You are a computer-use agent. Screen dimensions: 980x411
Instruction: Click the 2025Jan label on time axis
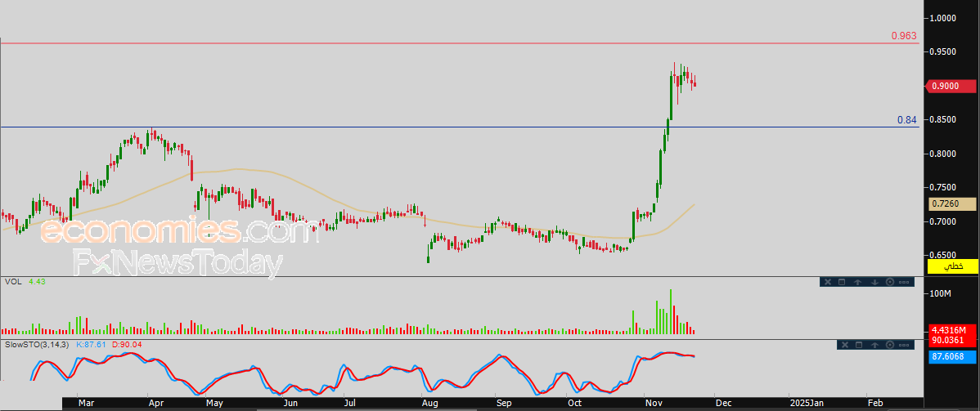(805, 404)
